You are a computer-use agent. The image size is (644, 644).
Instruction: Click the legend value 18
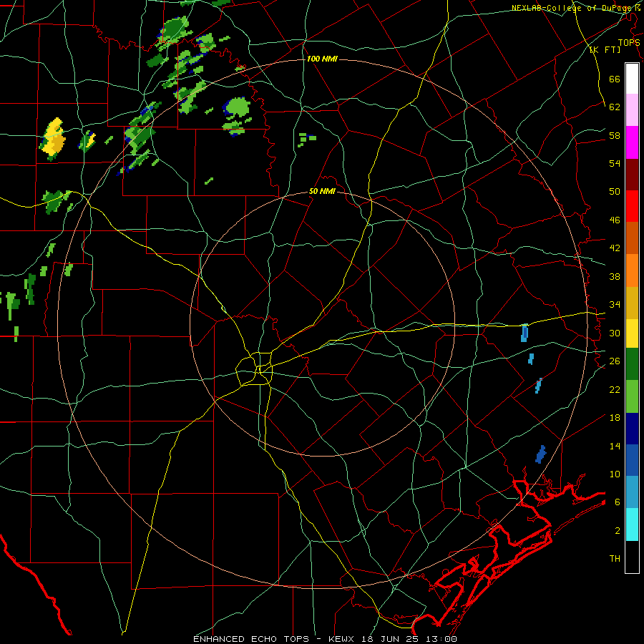tap(615, 418)
